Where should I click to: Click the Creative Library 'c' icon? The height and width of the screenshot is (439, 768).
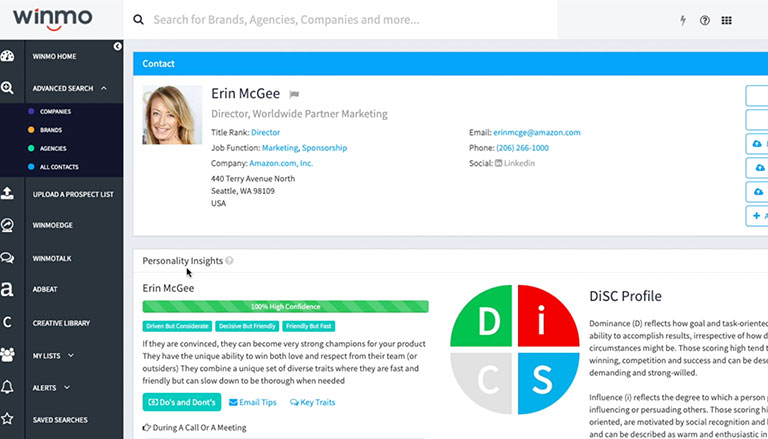tap(7, 322)
